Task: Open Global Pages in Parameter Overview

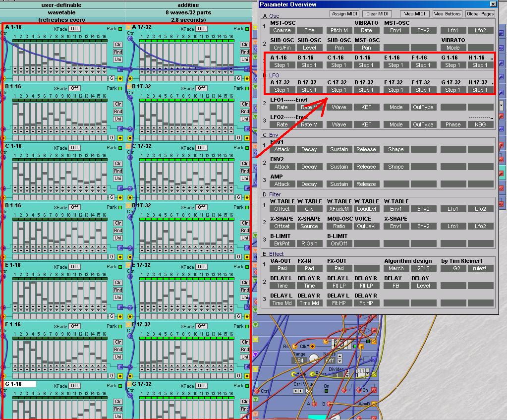Action: 480,14
